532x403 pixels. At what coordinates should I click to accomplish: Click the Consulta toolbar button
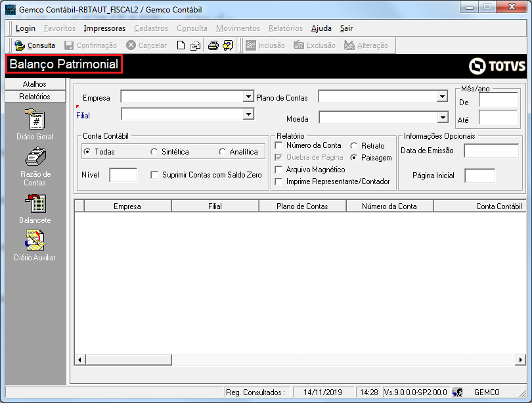35,45
